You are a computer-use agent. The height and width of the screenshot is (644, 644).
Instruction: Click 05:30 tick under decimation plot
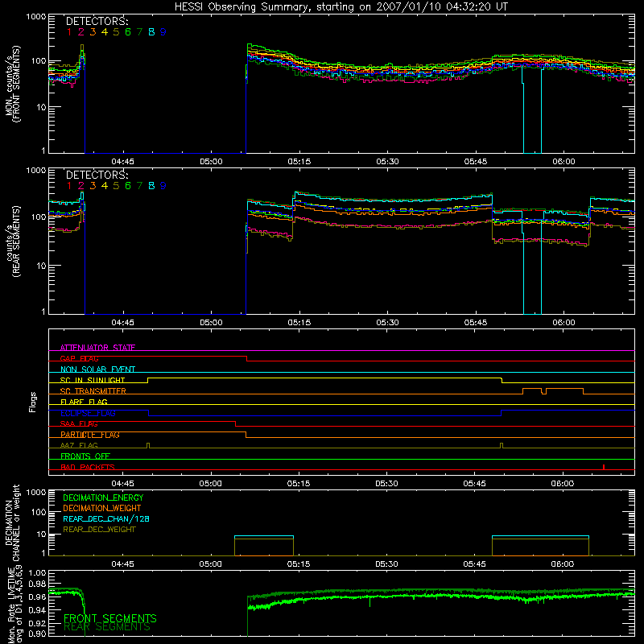[386, 564]
